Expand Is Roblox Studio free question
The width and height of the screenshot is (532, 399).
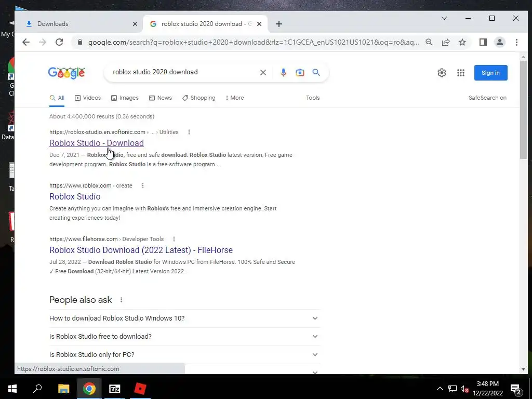click(x=184, y=337)
